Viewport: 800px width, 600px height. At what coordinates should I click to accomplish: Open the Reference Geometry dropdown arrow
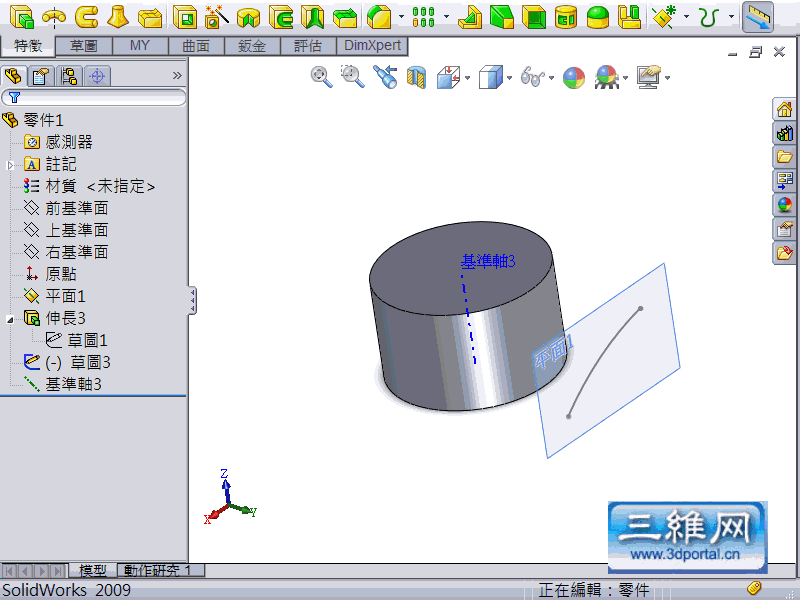(x=686, y=17)
